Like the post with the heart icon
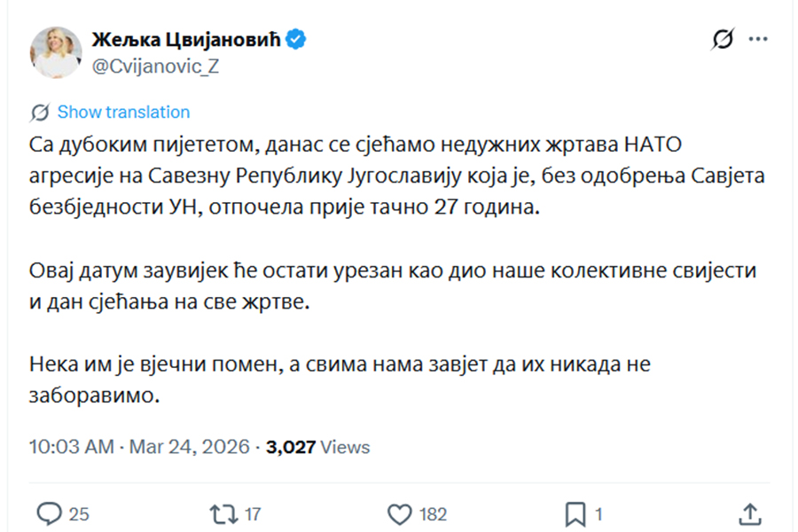Image resolution: width=798 pixels, height=532 pixels. coord(401,513)
